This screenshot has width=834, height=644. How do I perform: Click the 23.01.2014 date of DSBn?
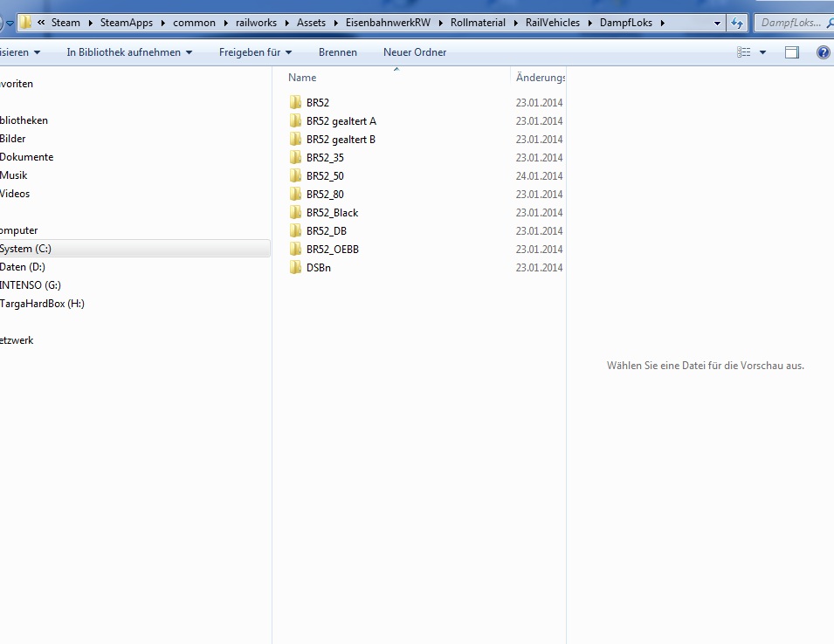539,267
